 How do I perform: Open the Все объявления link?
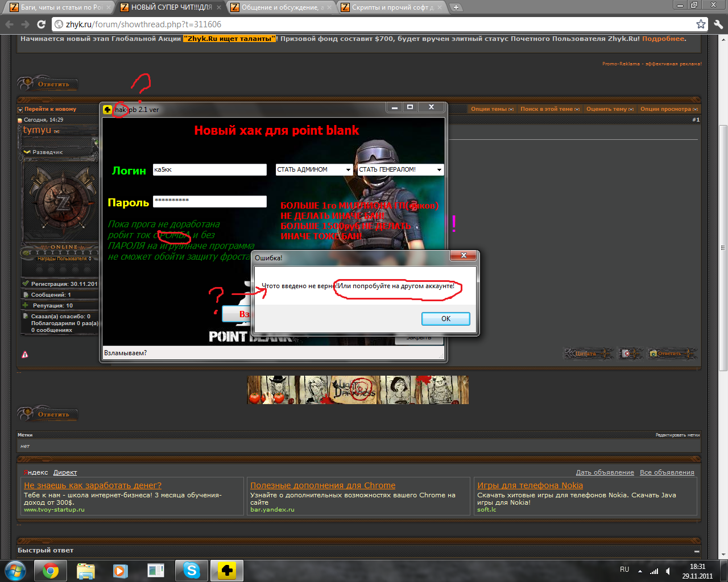click(667, 472)
